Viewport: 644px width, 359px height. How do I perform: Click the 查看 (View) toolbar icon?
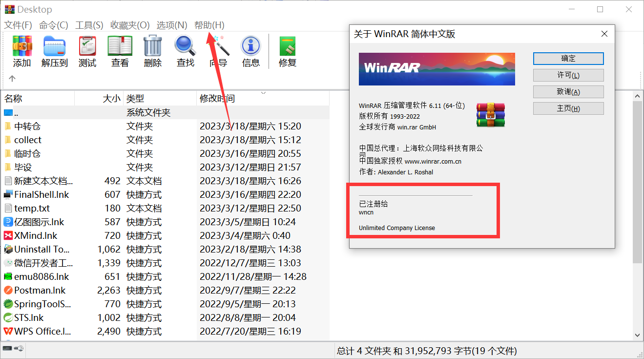pos(120,46)
